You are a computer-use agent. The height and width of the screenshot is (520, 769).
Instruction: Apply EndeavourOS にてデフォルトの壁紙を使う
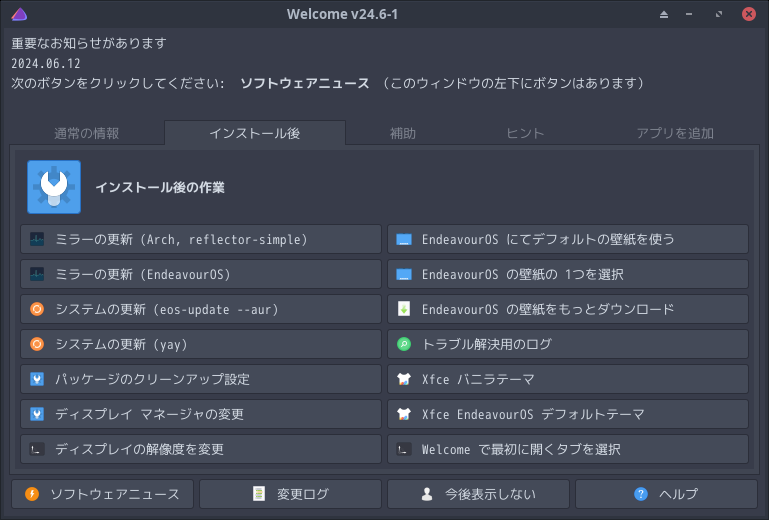click(x=568, y=239)
